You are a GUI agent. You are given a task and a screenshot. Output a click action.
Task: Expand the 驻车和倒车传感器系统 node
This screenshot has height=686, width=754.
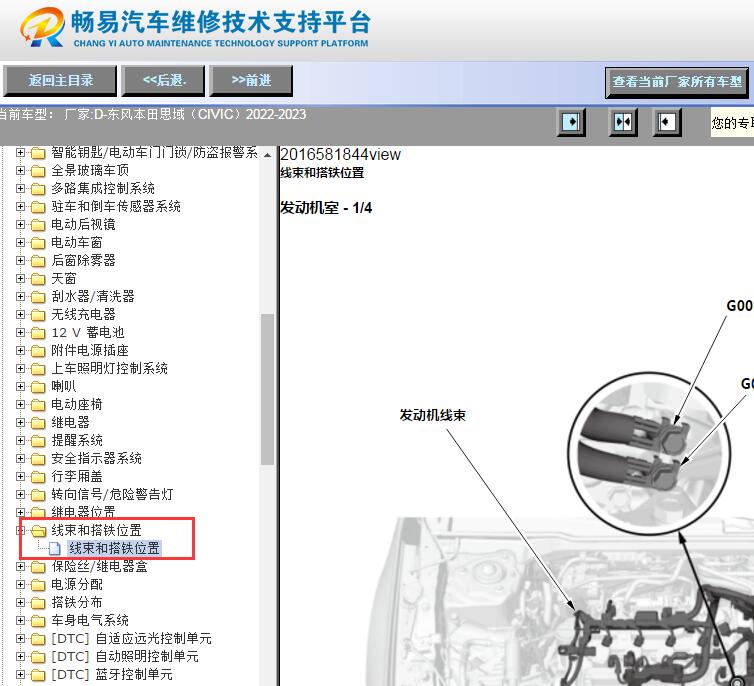tap(20, 207)
